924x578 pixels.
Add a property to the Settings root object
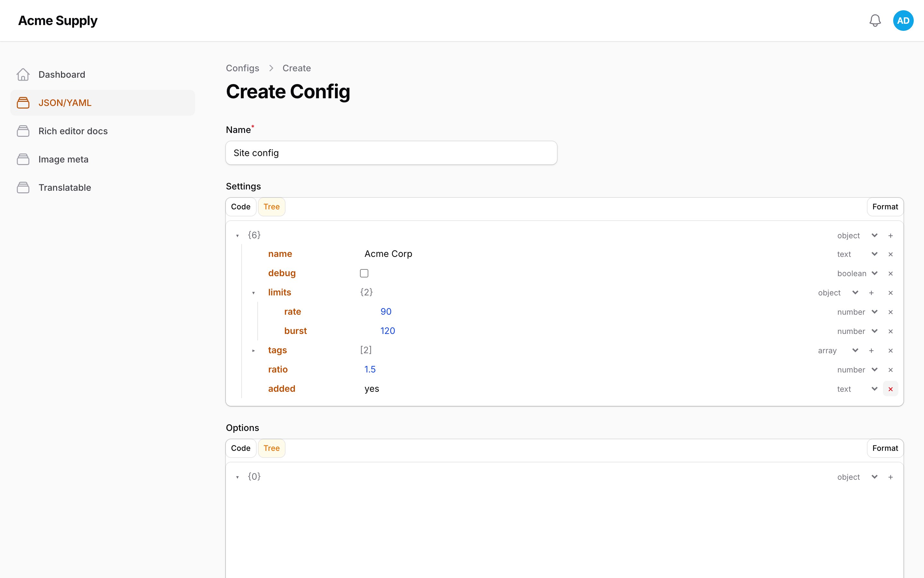pos(890,235)
